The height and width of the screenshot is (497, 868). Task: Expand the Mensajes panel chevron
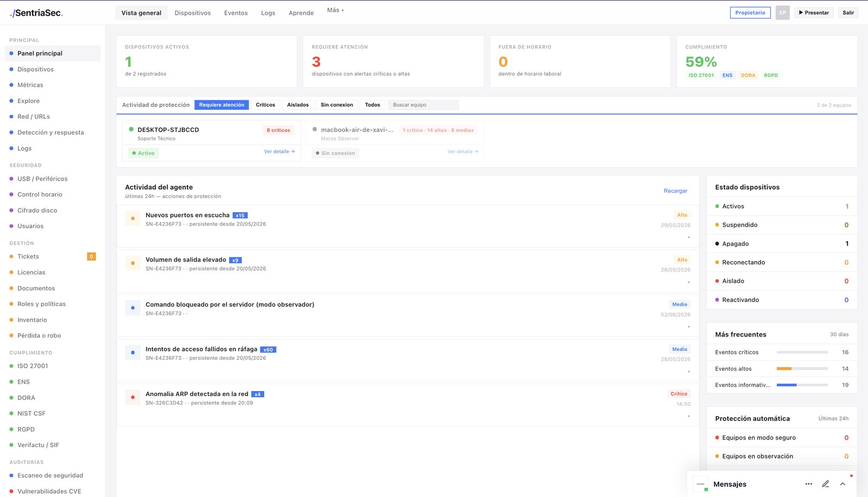click(x=843, y=484)
